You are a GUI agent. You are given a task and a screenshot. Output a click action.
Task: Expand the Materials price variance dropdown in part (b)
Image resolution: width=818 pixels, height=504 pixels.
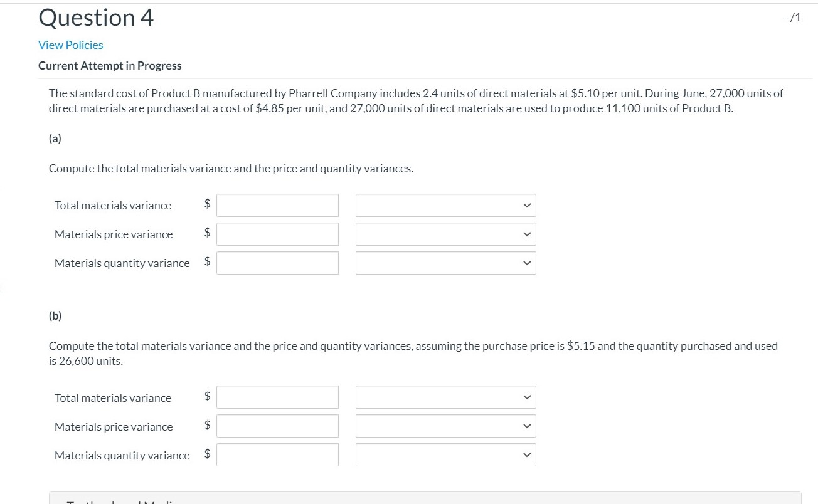point(445,426)
